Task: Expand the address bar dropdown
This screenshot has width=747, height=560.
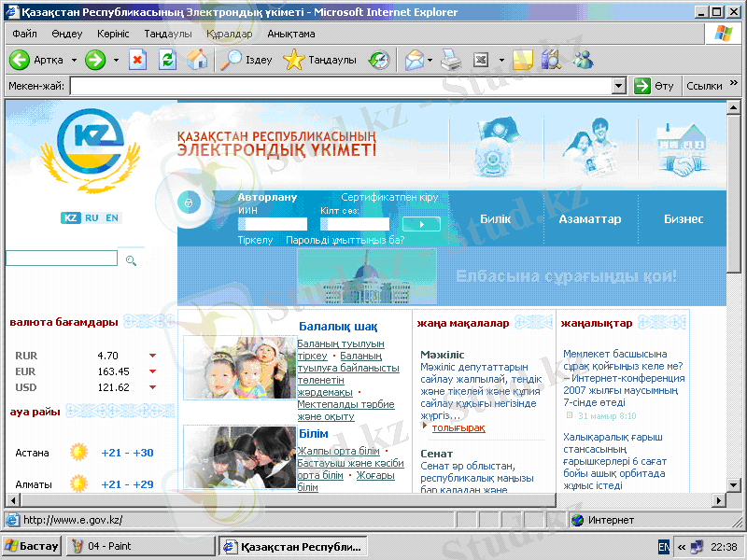Action: tap(618, 86)
